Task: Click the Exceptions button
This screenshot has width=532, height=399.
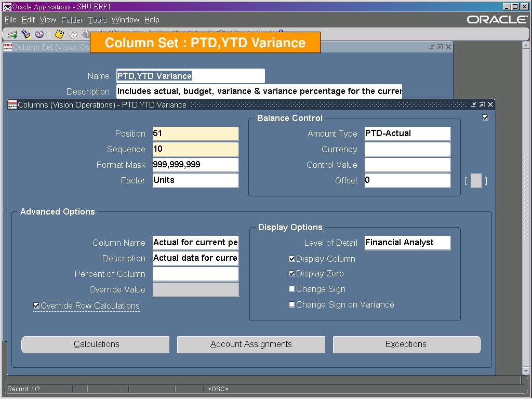Action: click(x=407, y=344)
